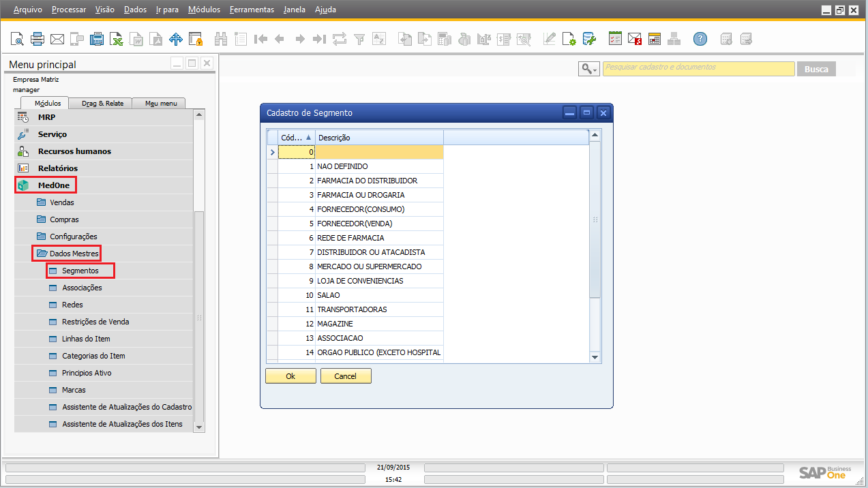
Task: Go to first data record arrow
Action: tap(260, 39)
